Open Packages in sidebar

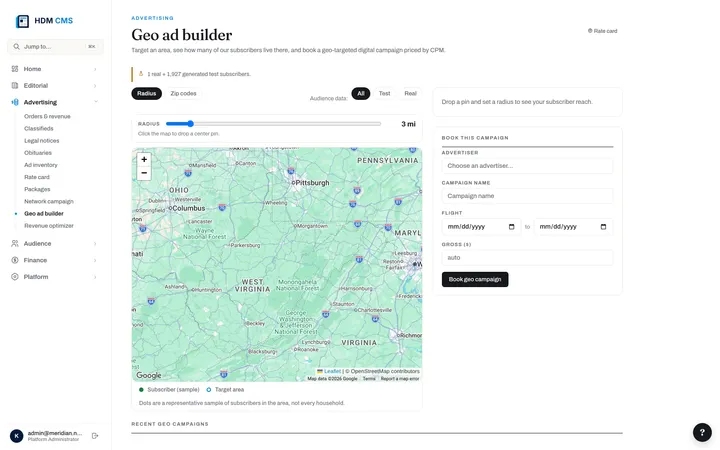[x=37, y=189]
